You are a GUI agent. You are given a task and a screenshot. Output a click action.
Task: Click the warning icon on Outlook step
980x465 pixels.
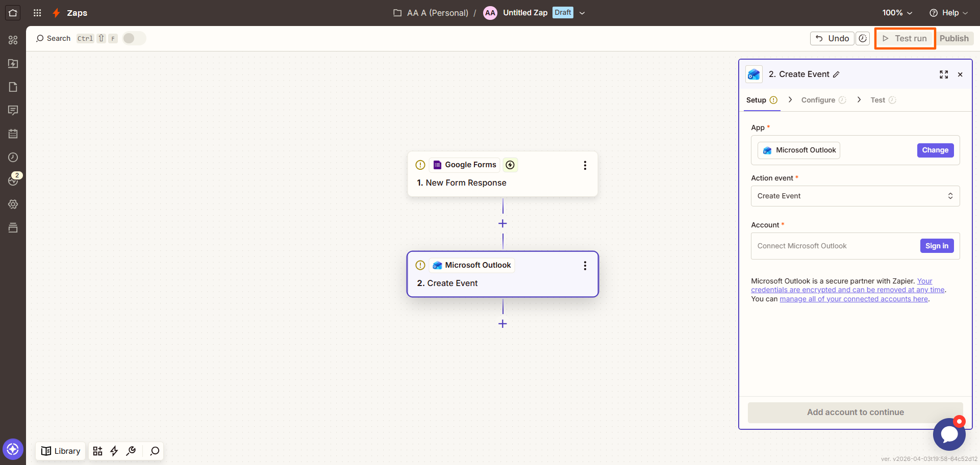tap(420, 265)
